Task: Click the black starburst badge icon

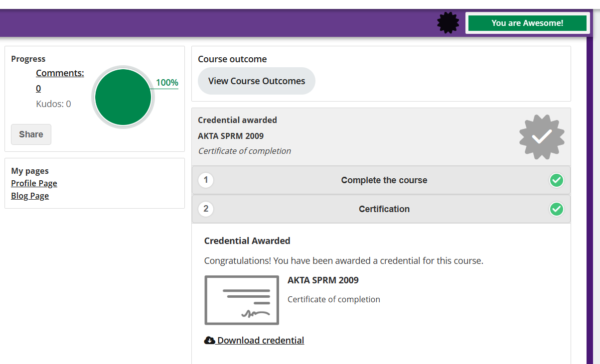Action: point(448,23)
